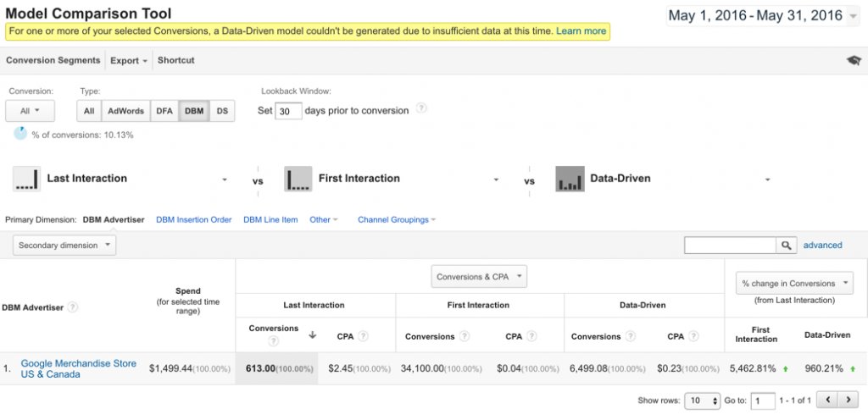Click the lookback window days field
This screenshot has height=420, width=868.
click(x=288, y=111)
